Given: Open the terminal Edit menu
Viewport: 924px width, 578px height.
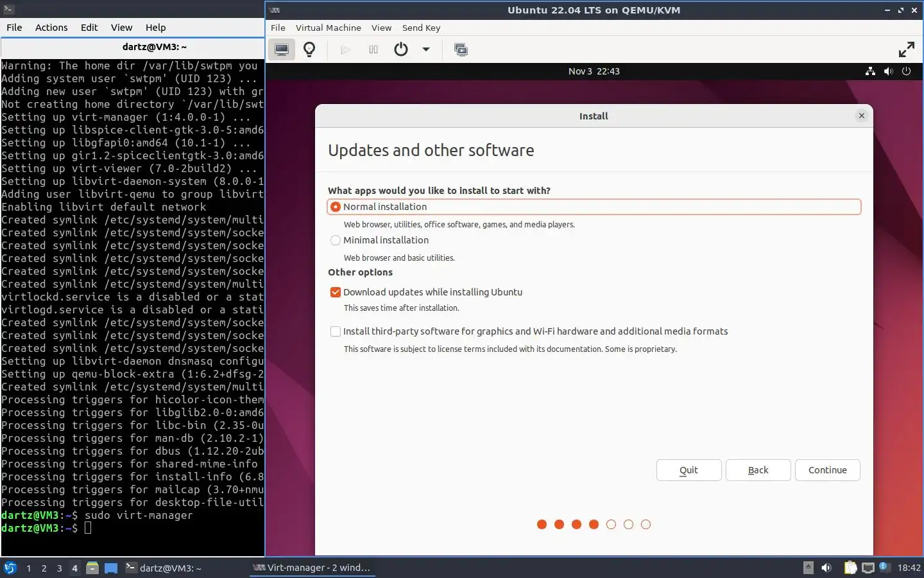Looking at the screenshot, I should [x=89, y=28].
